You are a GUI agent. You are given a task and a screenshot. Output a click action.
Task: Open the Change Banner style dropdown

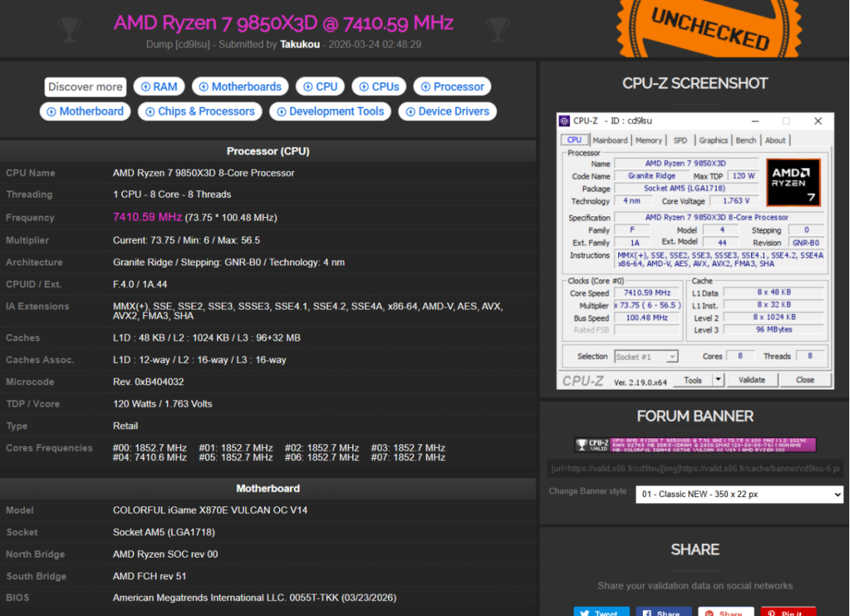740,495
